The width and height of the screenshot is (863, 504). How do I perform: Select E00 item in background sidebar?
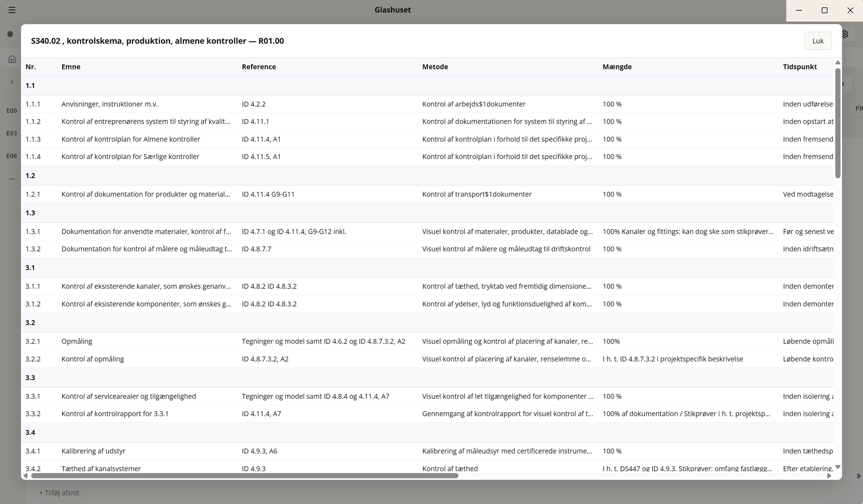click(12, 111)
